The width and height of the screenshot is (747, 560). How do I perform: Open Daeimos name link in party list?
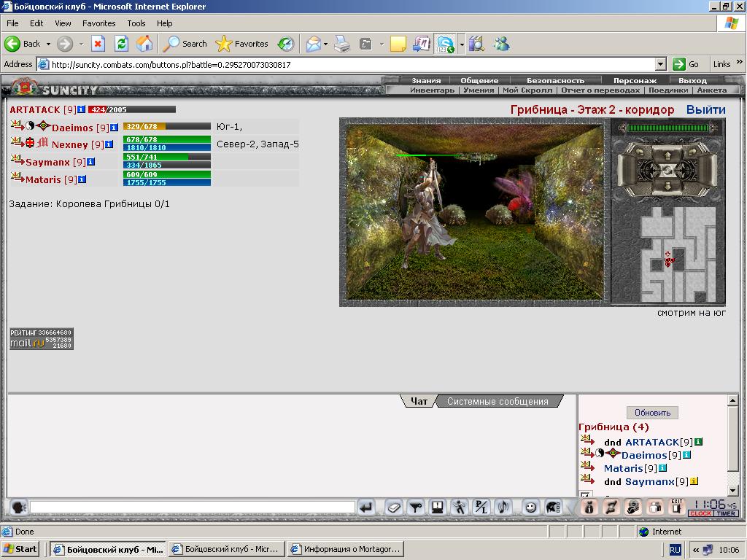click(x=72, y=128)
